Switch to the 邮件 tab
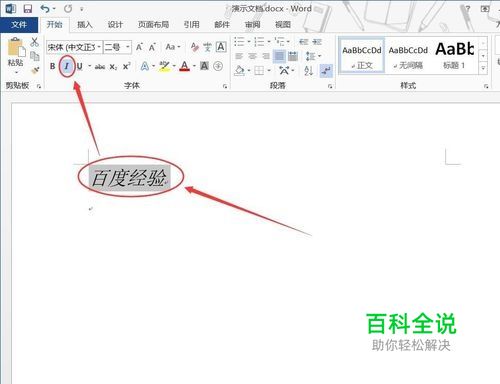The image size is (500, 384). [x=222, y=25]
